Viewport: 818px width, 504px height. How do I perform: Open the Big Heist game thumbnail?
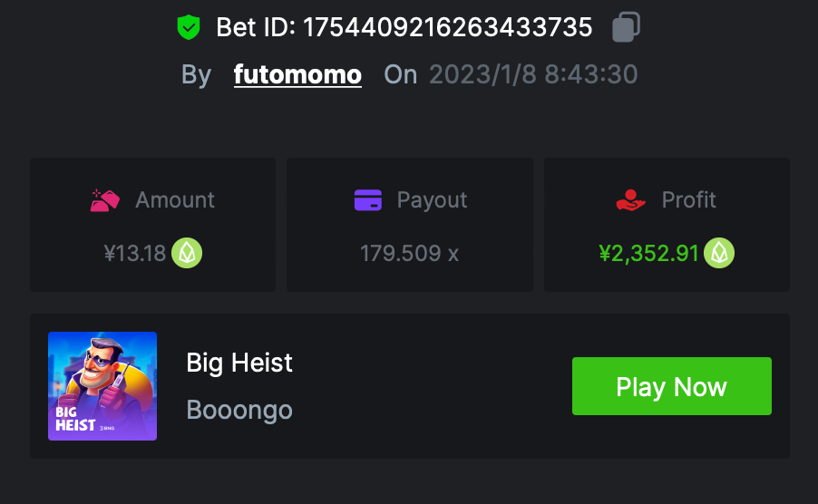tap(102, 386)
